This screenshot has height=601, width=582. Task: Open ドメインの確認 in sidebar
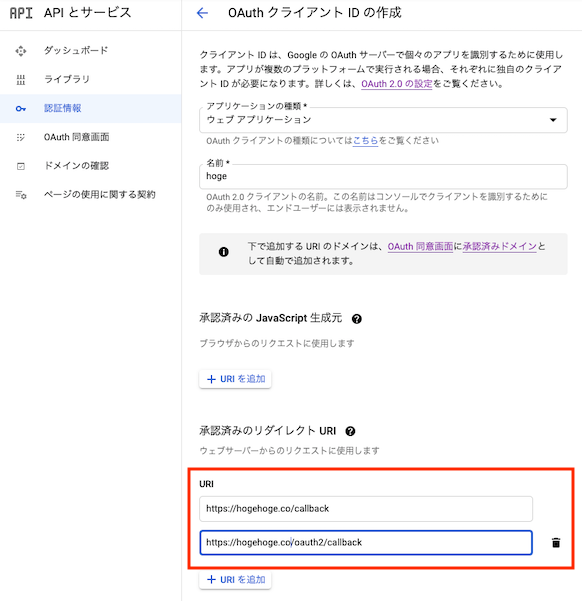click(90, 166)
